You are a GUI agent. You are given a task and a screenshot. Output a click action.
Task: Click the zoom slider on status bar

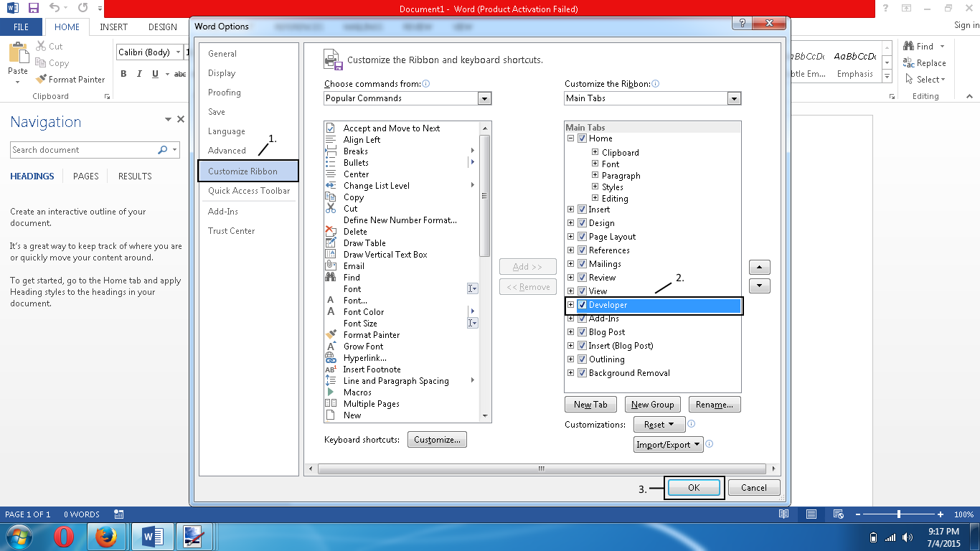coord(899,514)
